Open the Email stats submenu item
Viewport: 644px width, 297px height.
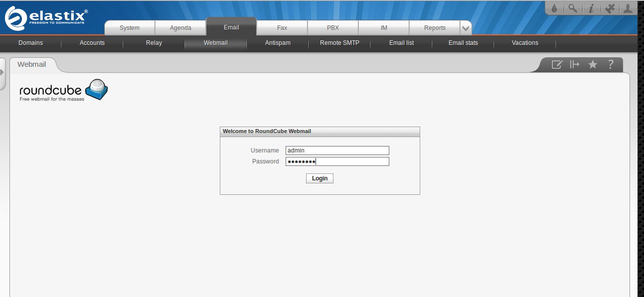pyautogui.click(x=463, y=43)
